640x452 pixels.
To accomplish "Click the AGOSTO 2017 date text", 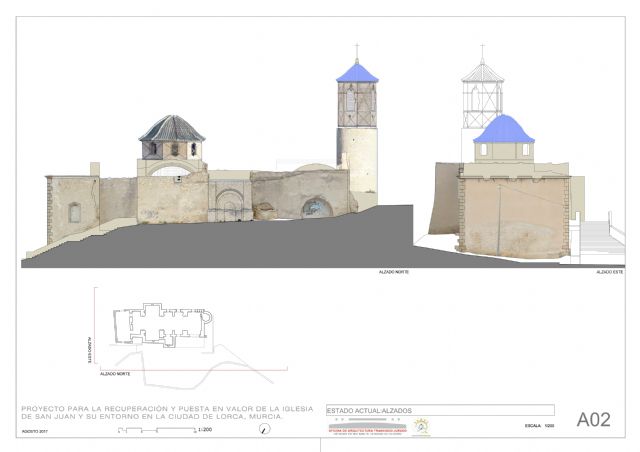I will pyautogui.click(x=34, y=431).
